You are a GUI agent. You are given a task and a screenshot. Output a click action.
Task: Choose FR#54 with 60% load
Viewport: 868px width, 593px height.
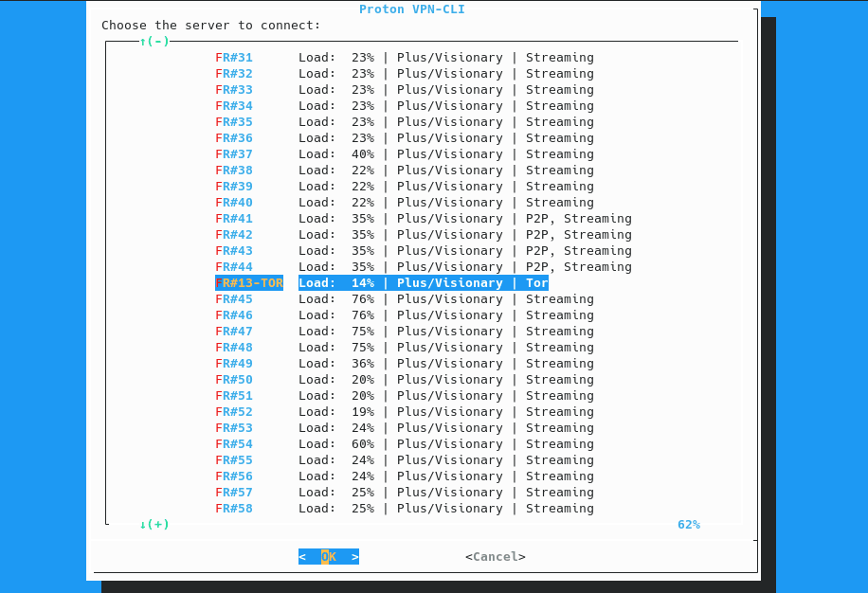(405, 443)
